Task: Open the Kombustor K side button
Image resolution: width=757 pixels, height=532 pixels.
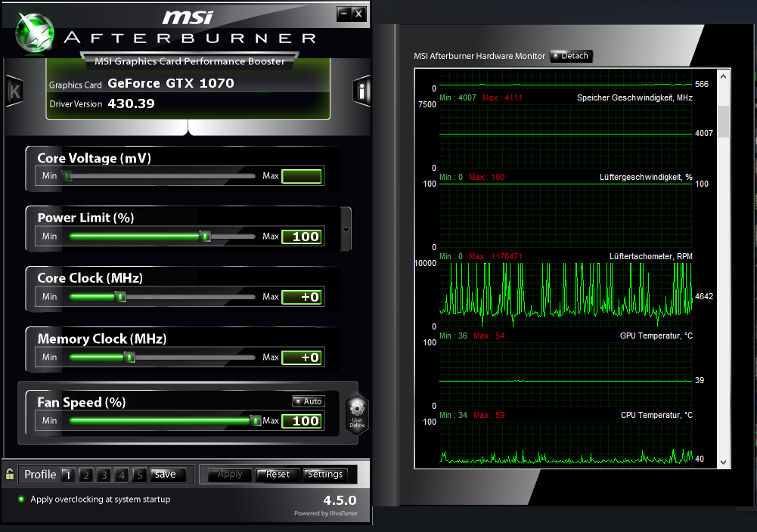Action: click(14, 91)
